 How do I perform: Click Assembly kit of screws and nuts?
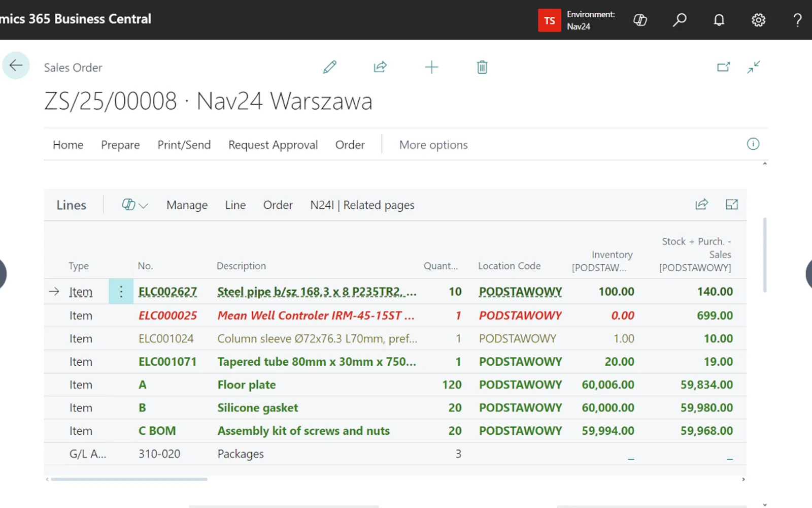[x=303, y=431]
